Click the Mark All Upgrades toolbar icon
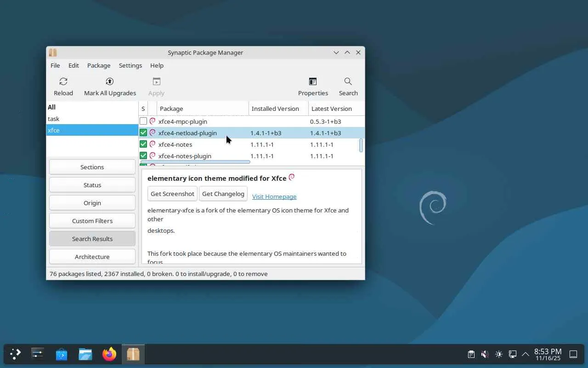Screen dimensions: 588x368 (110, 81)
